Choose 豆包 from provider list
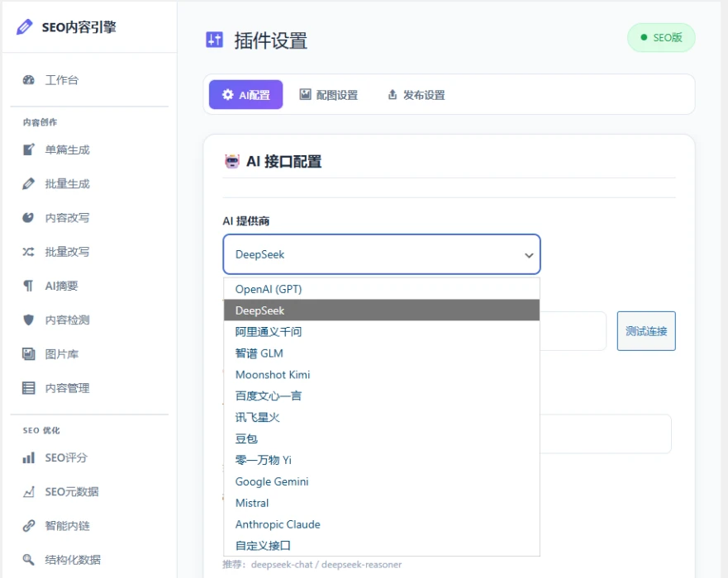This screenshot has height=578, width=728. (382, 438)
